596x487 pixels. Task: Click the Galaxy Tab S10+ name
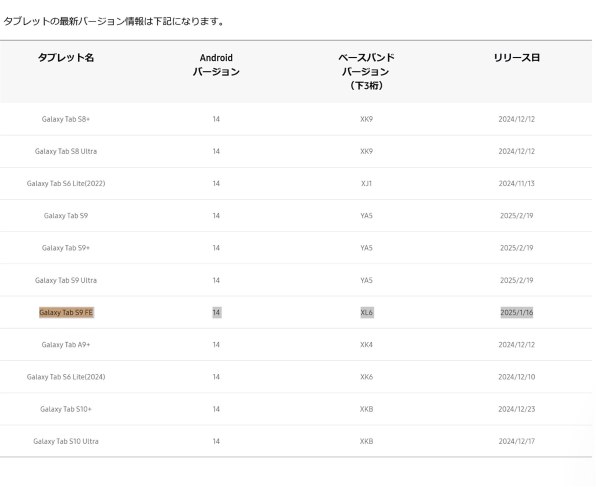point(66,409)
